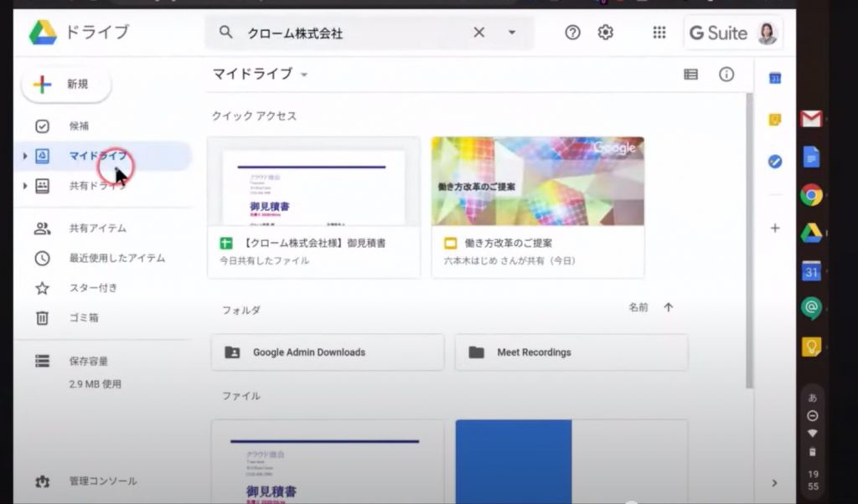Click the search magnifier icon
Viewport: 858px width, 504px height.
[225, 33]
